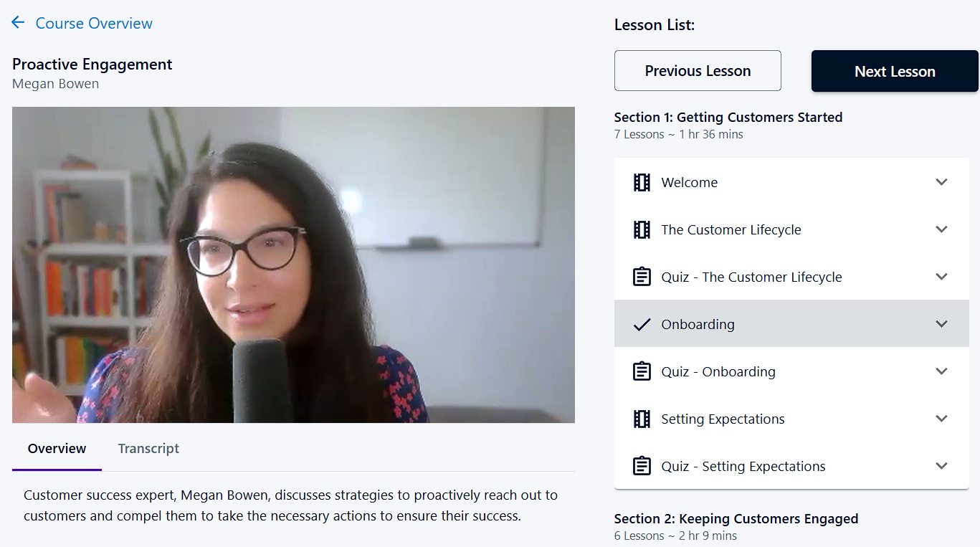Go to the Previous Lesson
The width and height of the screenshot is (980, 547).
click(x=698, y=71)
